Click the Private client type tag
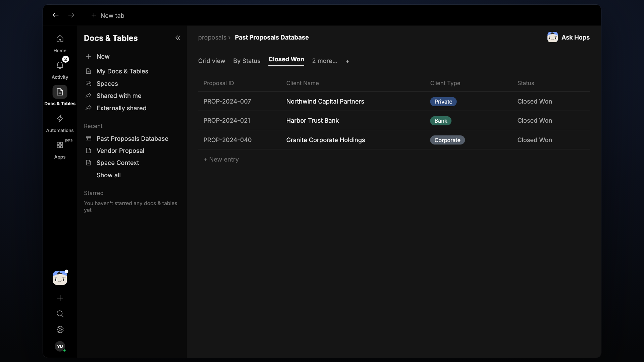The height and width of the screenshot is (362, 644). pos(443,102)
